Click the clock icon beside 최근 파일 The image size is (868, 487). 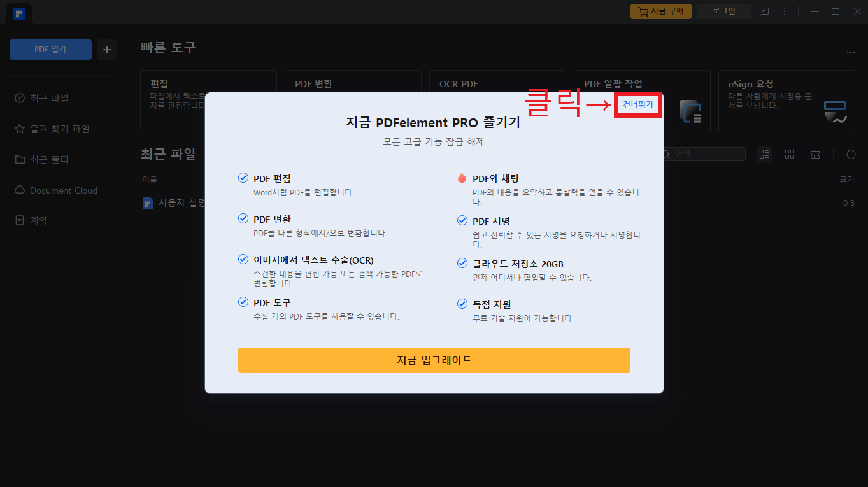tap(20, 98)
